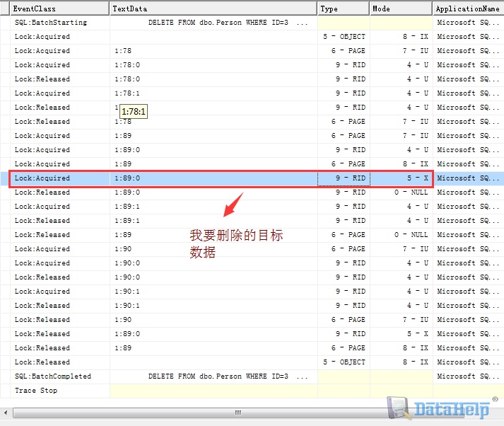Click the TextData column header
504x426 pixels.
click(213, 8)
